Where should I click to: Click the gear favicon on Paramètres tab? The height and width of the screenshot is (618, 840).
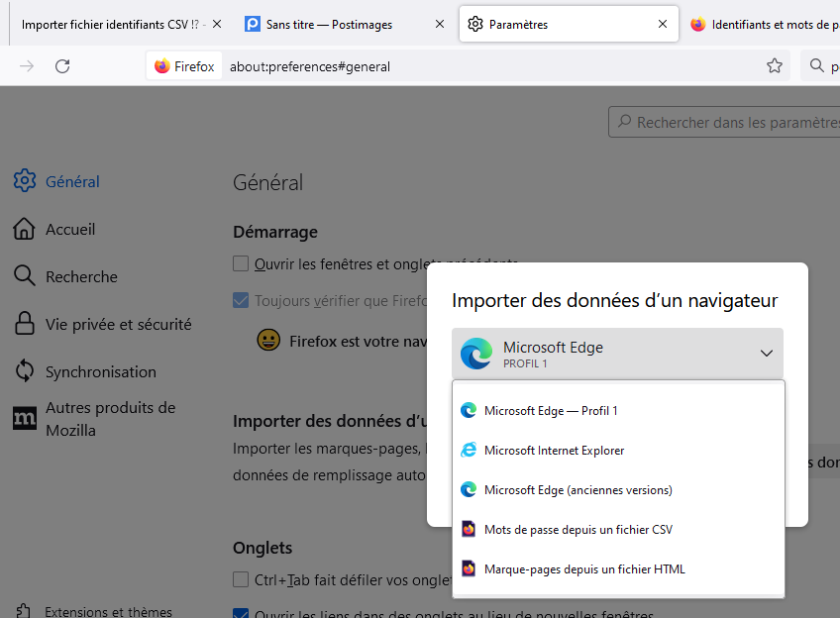click(x=475, y=24)
